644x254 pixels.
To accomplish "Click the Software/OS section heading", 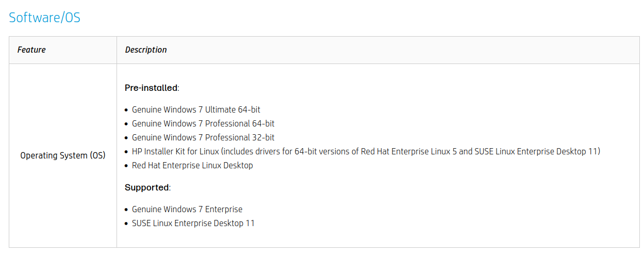I will (45, 18).
